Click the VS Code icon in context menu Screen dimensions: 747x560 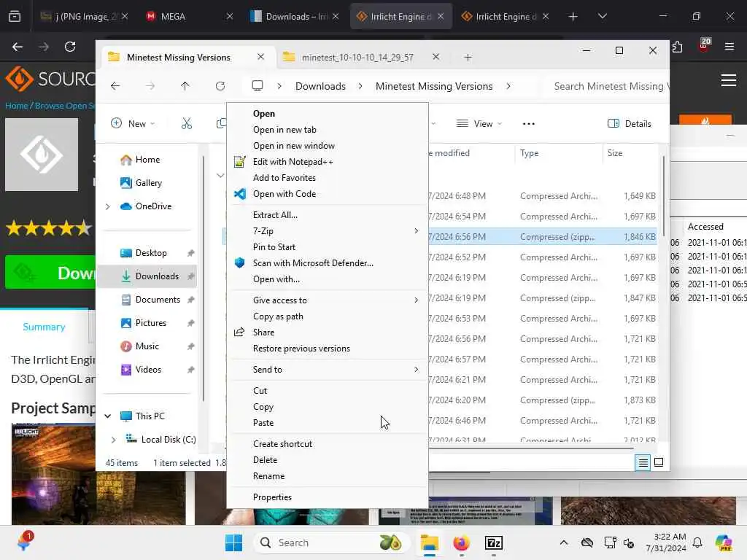coord(239,194)
